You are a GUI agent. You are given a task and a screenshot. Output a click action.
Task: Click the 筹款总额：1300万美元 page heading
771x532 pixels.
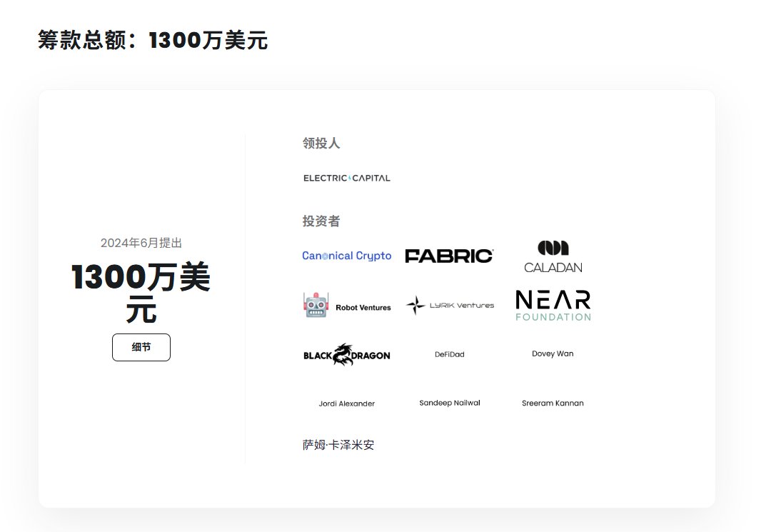pyautogui.click(x=153, y=40)
